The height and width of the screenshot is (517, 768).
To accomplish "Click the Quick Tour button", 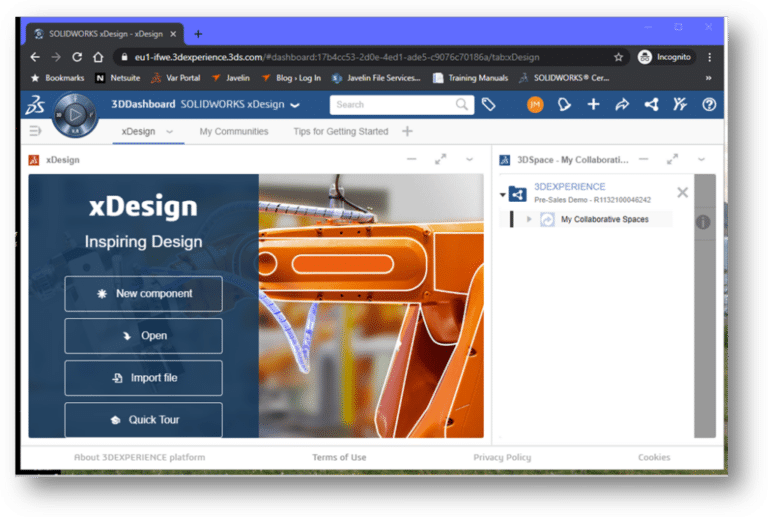I will [143, 420].
